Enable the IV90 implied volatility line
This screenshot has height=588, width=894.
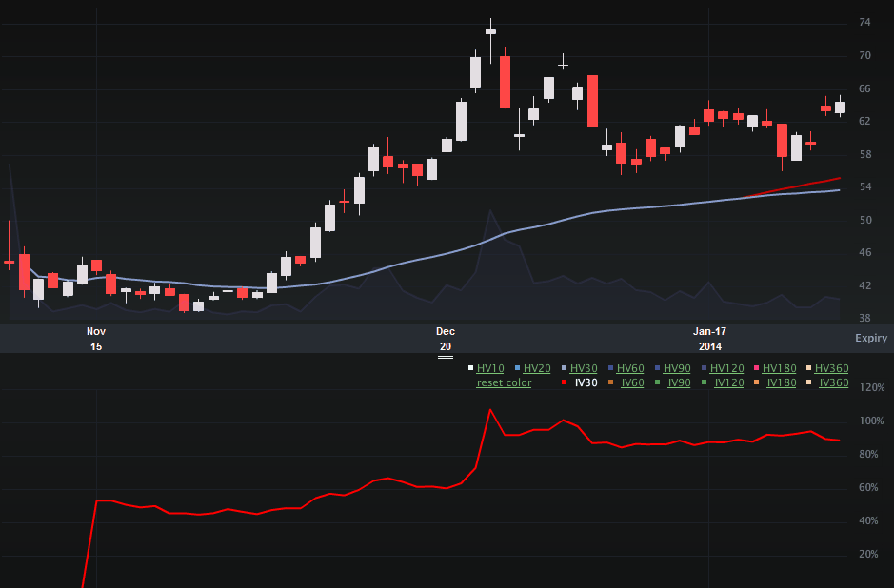pyautogui.click(x=679, y=382)
